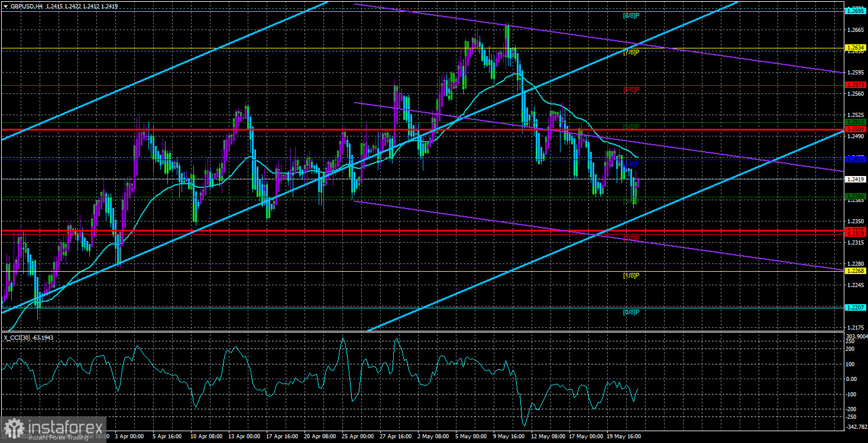The height and width of the screenshot is (443, 868).
Task: Click the 13 Apr 00:00 time label
Action: 244,438
